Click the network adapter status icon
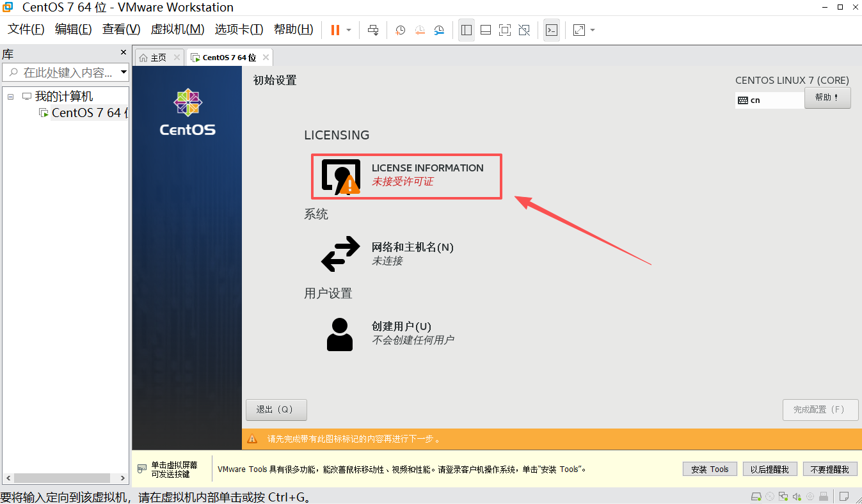 tap(783, 496)
